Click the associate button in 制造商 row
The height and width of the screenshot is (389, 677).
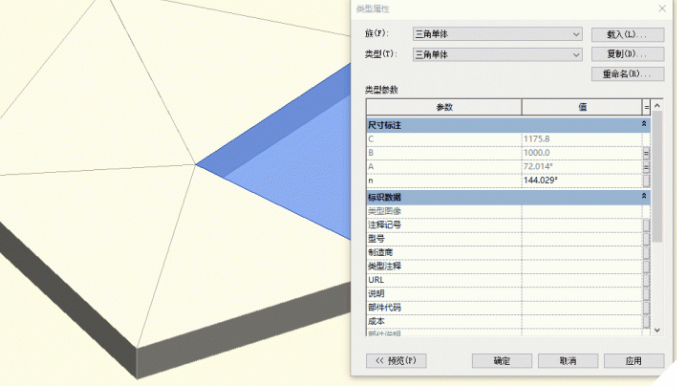click(646, 253)
